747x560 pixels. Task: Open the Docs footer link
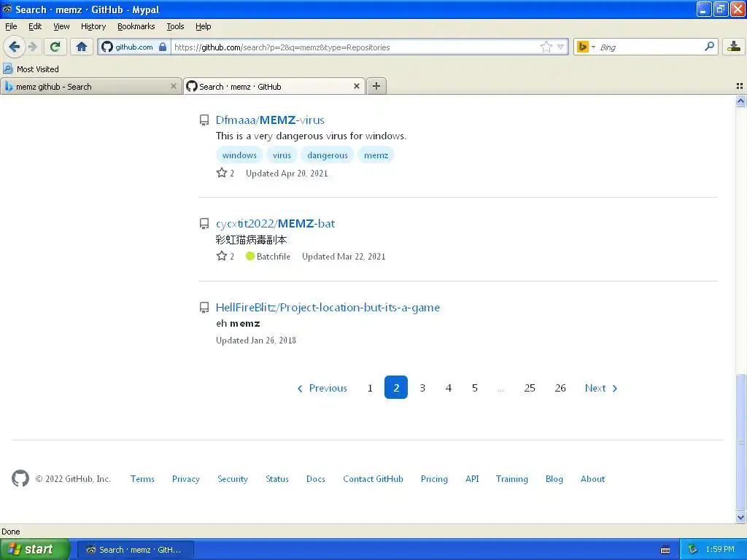pyautogui.click(x=315, y=479)
